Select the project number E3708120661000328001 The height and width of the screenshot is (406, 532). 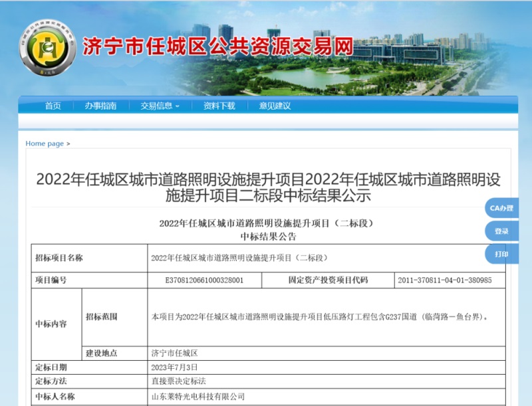click(x=204, y=280)
